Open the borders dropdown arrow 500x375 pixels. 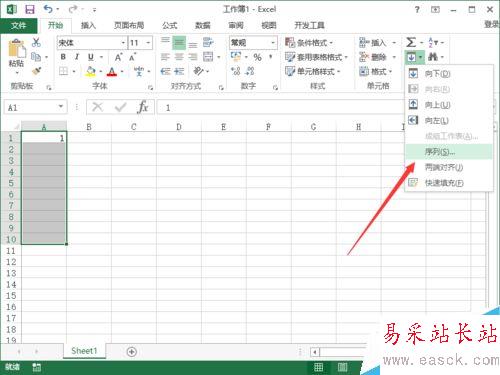point(74,71)
